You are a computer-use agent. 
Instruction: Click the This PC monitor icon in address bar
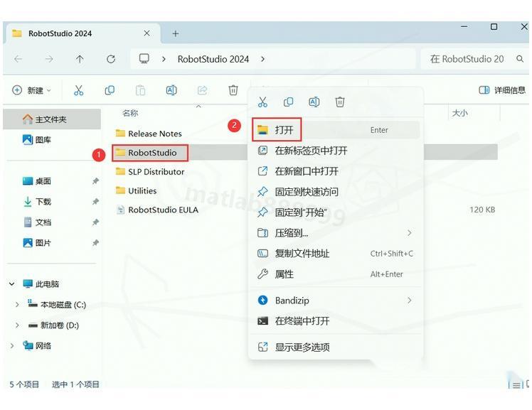pyautogui.click(x=144, y=59)
